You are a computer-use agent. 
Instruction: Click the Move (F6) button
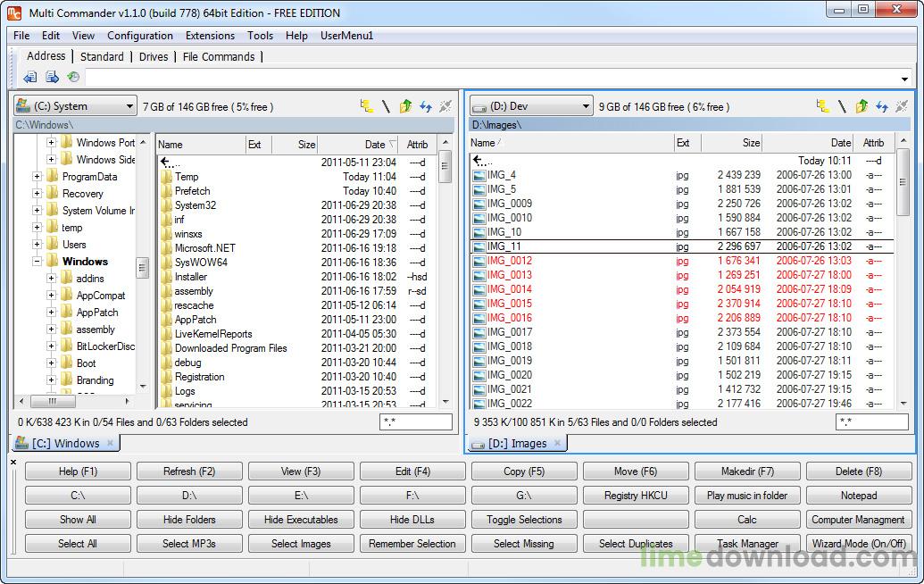(x=636, y=471)
